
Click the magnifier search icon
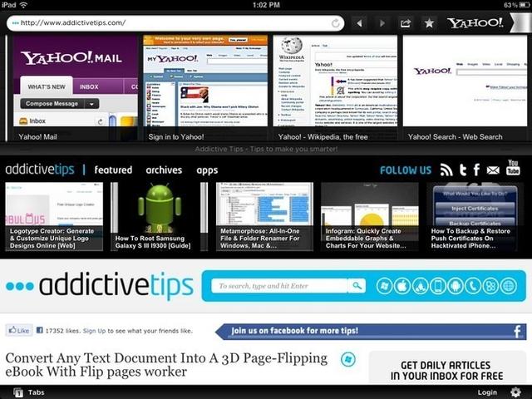click(x=357, y=286)
